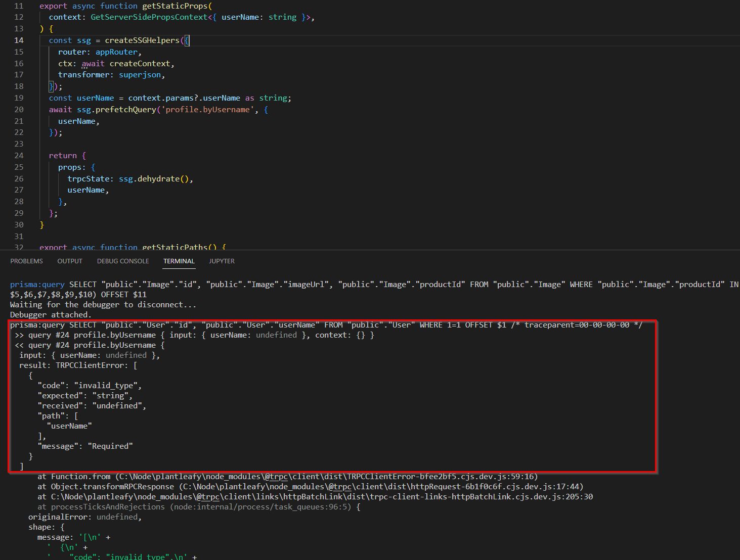Click the ">> query #24" terminal line

[195, 335]
